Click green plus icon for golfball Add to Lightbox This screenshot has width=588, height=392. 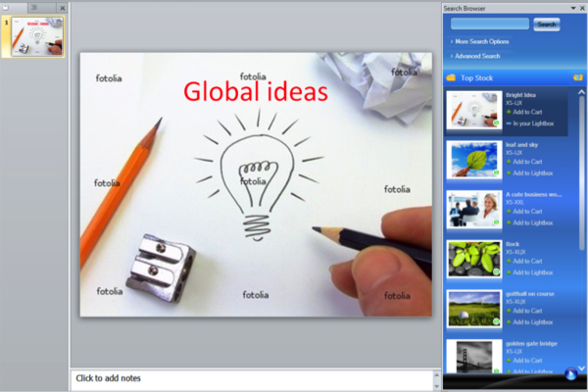pyautogui.click(x=509, y=322)
